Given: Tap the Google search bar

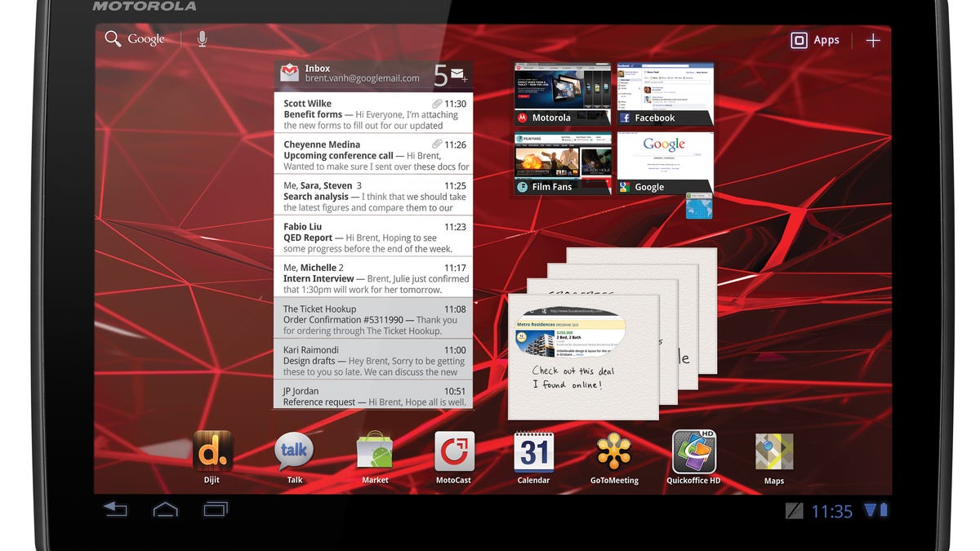Looking at the screenshot, I should (x=145, y=38).
